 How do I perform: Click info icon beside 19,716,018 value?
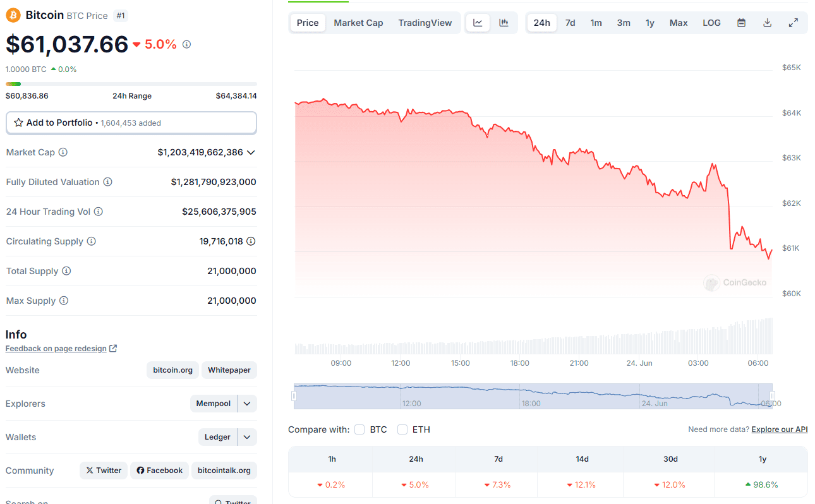tap(251, 241)
